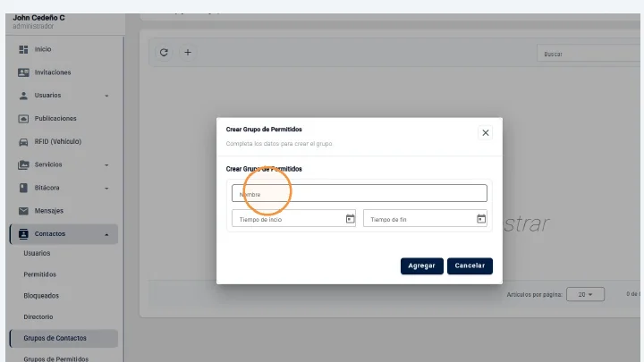This screenshot has height=362, width=644.
Task: Click the Buscar search field
Action: (x=589, y=54)
